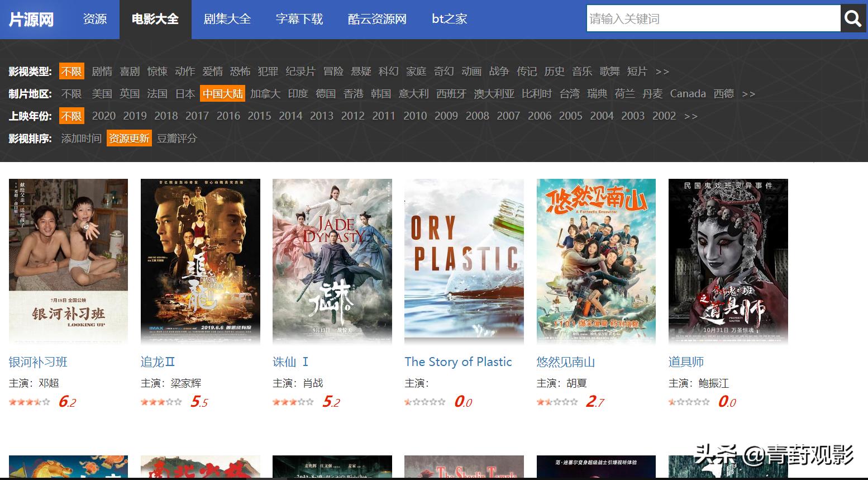Click star rating of 道具师
Viewport: 868px width, 480px height.
pos(689,402)
